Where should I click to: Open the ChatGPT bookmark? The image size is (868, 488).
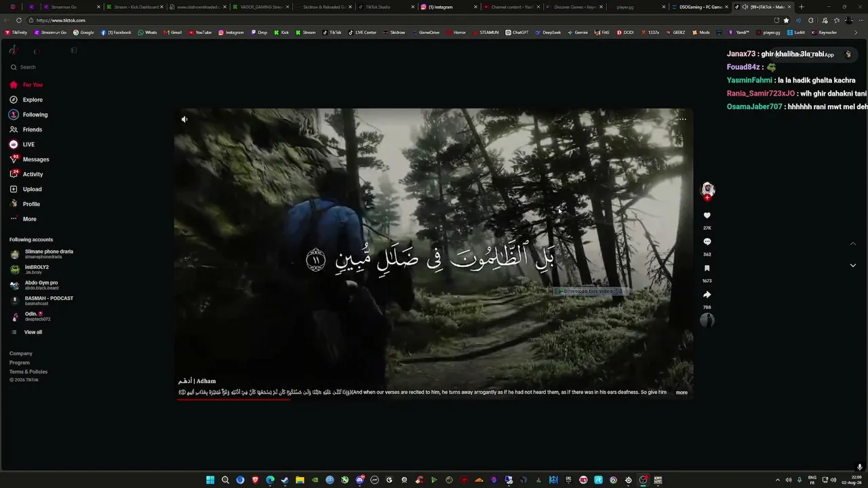(x=517, y=33)
